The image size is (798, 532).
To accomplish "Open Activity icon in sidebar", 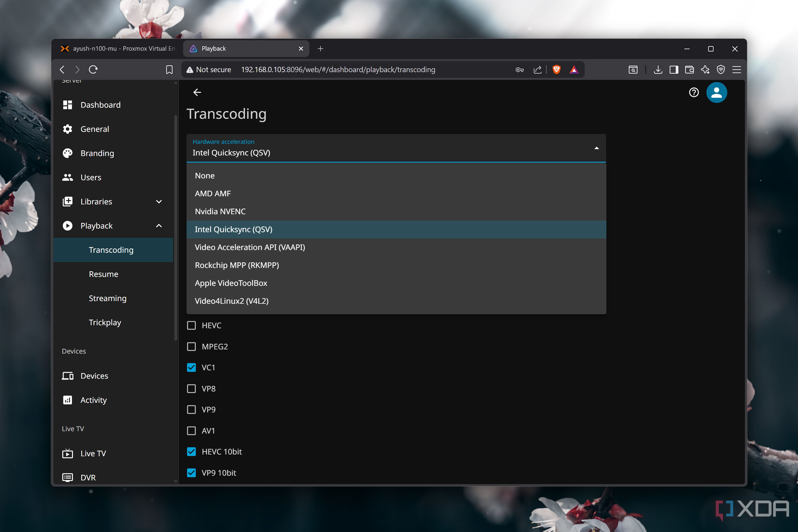I will pos(67,400).
